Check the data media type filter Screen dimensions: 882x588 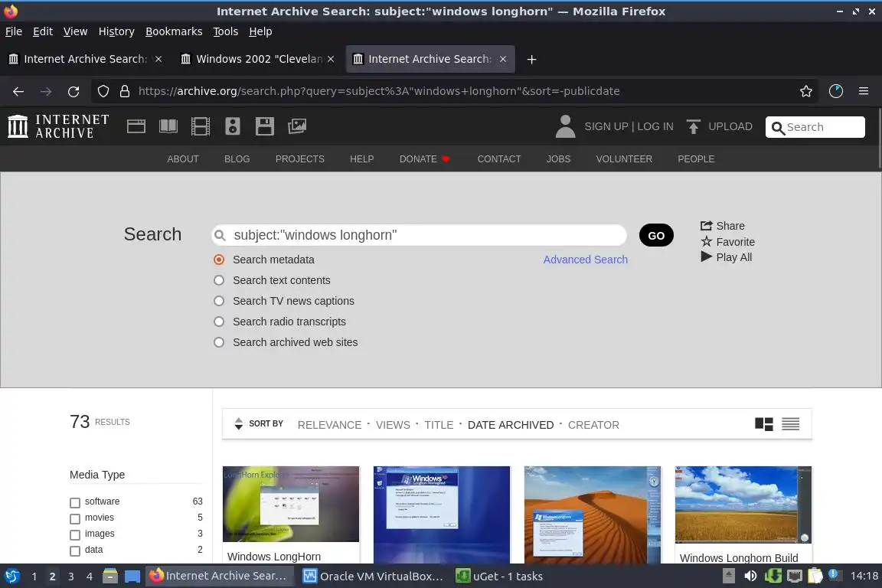coord(75,550)
